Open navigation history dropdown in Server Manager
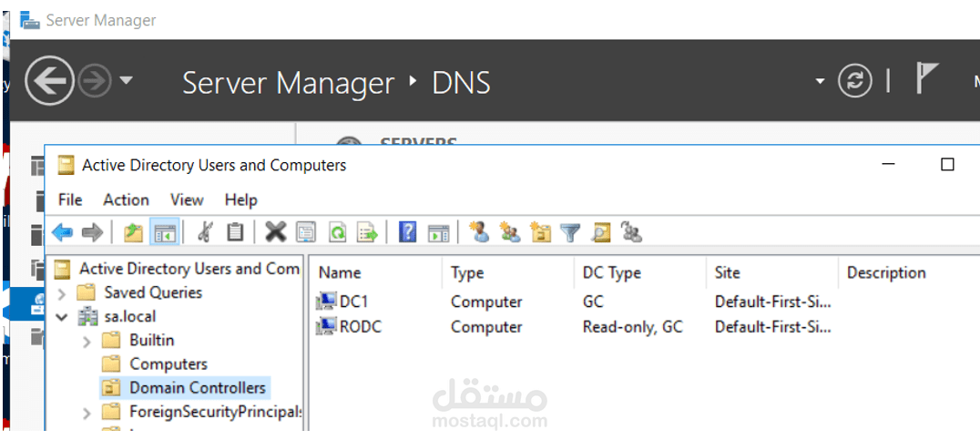The image size is (980, 440). pos(127,80)
